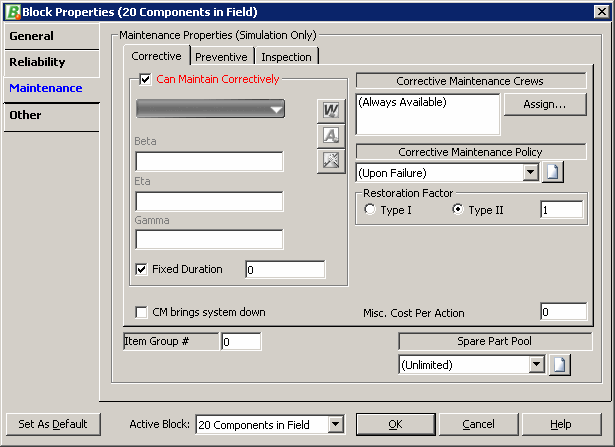
Task: Open Help for this dialog
Action: coord(561,424)
